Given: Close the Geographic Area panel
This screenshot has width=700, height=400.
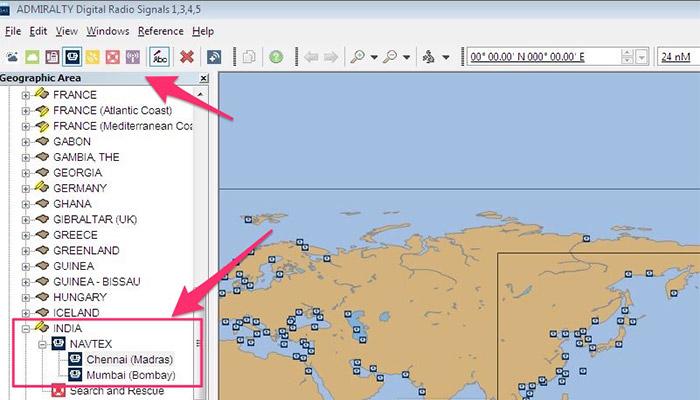Looking at the screenshot, I should tap(204, 78).
